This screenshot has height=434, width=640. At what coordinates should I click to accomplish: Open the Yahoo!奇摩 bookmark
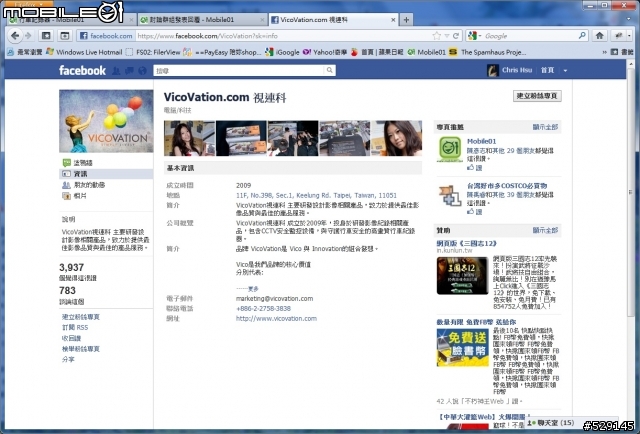pyautogui.click(x=325, y=52)
